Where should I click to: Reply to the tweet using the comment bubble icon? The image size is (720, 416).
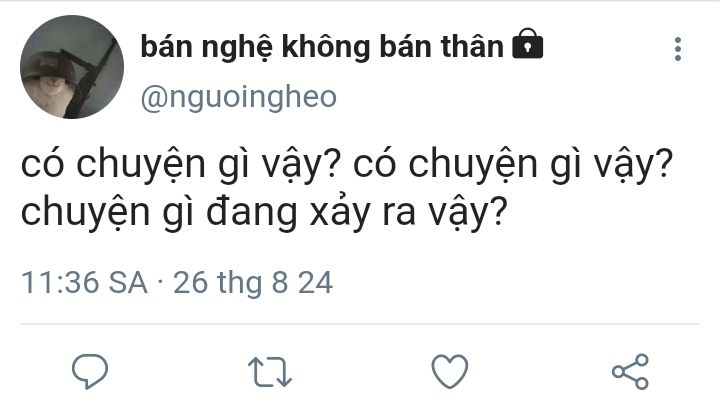(x=90, y=371)
